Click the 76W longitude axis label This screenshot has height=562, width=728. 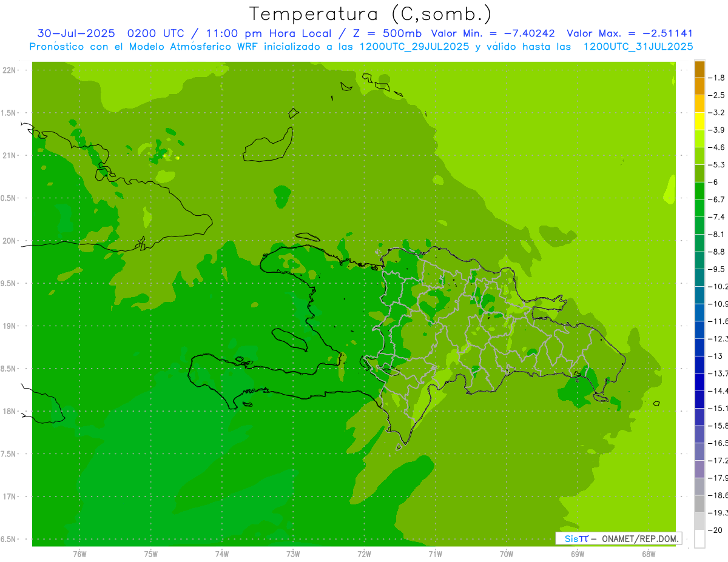(79, 553)
